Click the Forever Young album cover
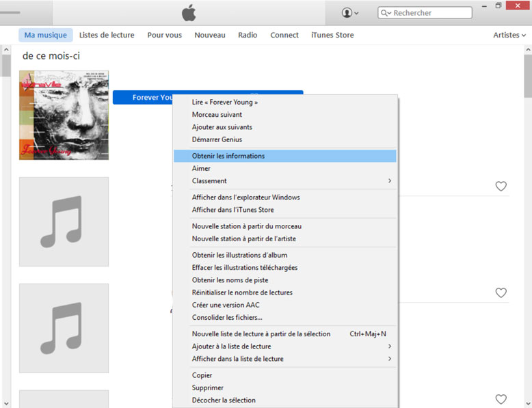The image size is (532, 408). pyautogui.click(x=64, y=115)
